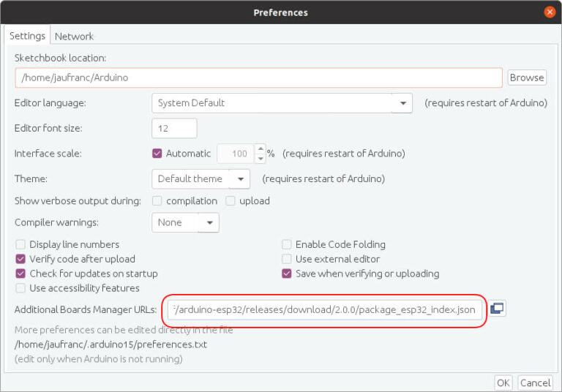Screen dimensions: 562x392
Task: Uncheck Verify code after upload
Action: [x=20, y=259]
